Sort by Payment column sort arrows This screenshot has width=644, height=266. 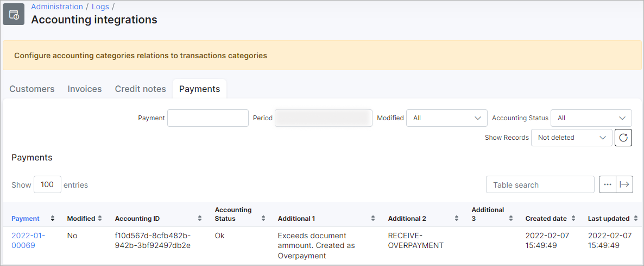coord(53,219)
